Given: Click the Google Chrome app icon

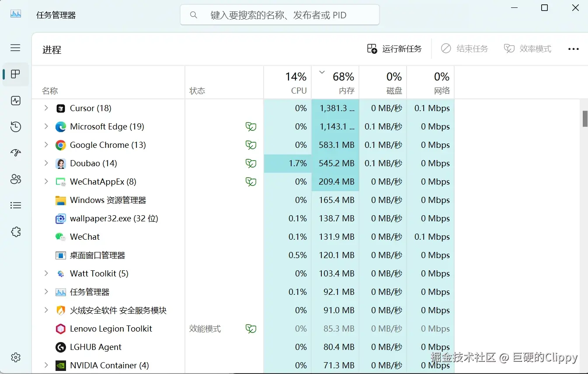Looking at the screenshot, I should tap(61, 145).
